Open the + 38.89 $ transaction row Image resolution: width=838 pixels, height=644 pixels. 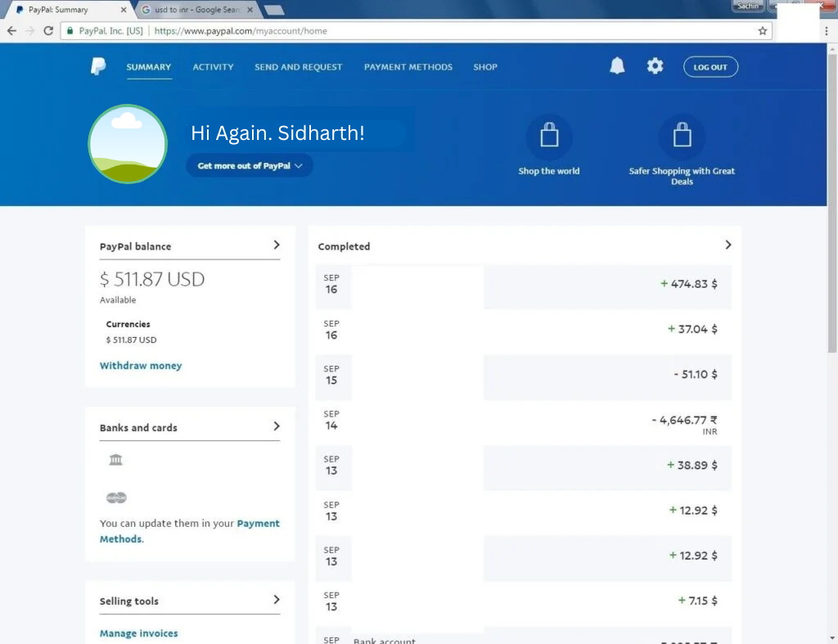[524, 467]
